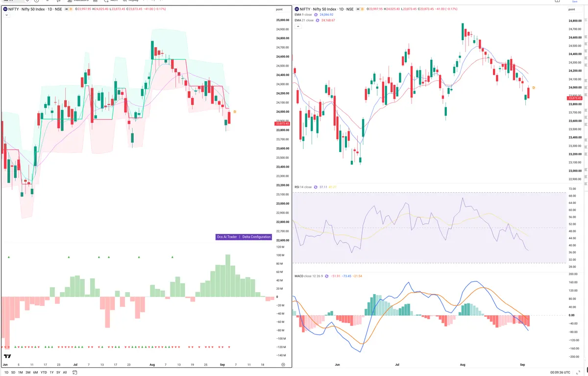The width and height of the screenshot is (588, 376).
Task: Click 72.00 on the RSI scale
Action: 572,189
